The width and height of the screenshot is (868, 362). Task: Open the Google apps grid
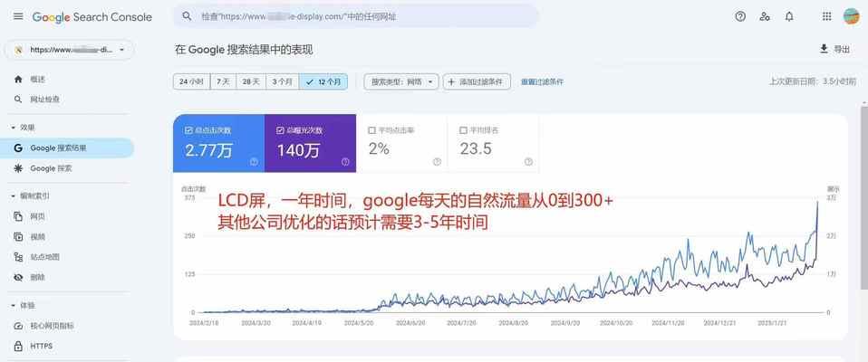point(826,16)
